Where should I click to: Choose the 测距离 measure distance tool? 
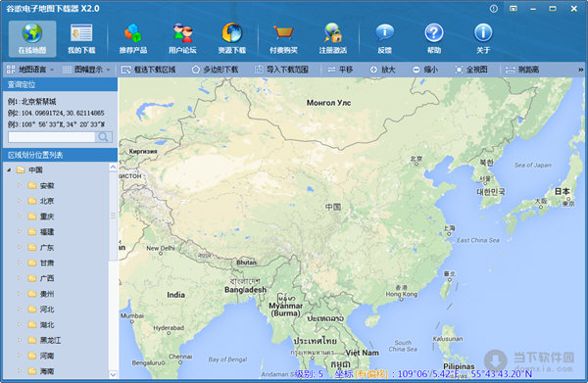click(x=522, y=70)
